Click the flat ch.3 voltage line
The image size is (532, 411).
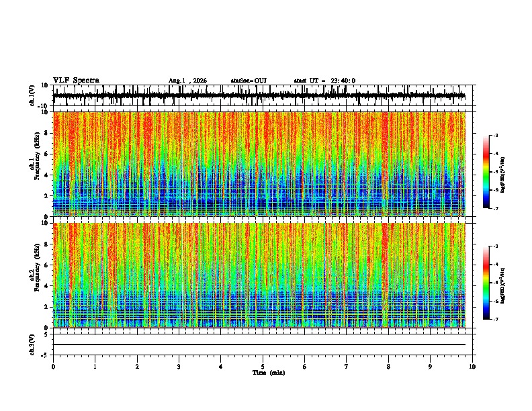(259, 345)
